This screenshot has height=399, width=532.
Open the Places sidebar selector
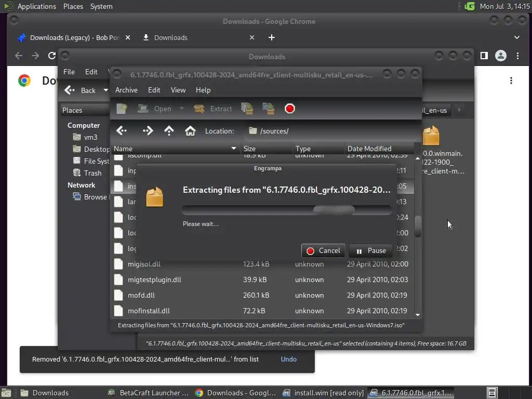point(85,110)
